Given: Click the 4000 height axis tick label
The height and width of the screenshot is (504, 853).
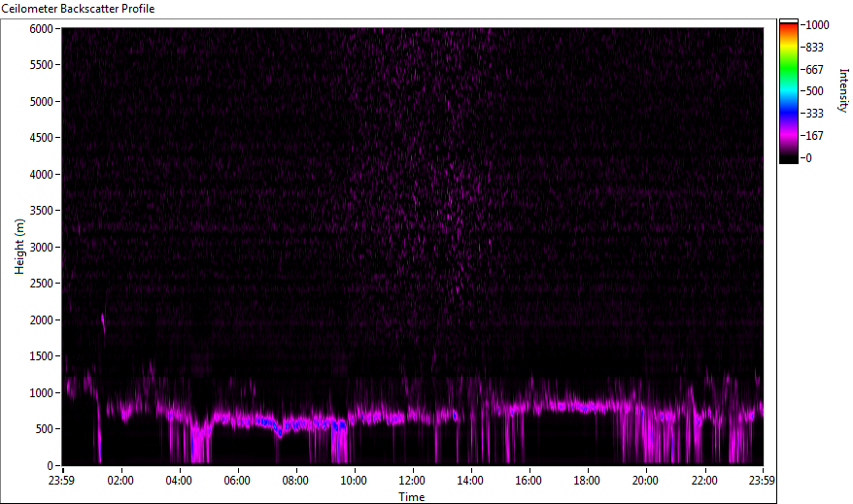Looking at the screenshot, I should (42, 175).
